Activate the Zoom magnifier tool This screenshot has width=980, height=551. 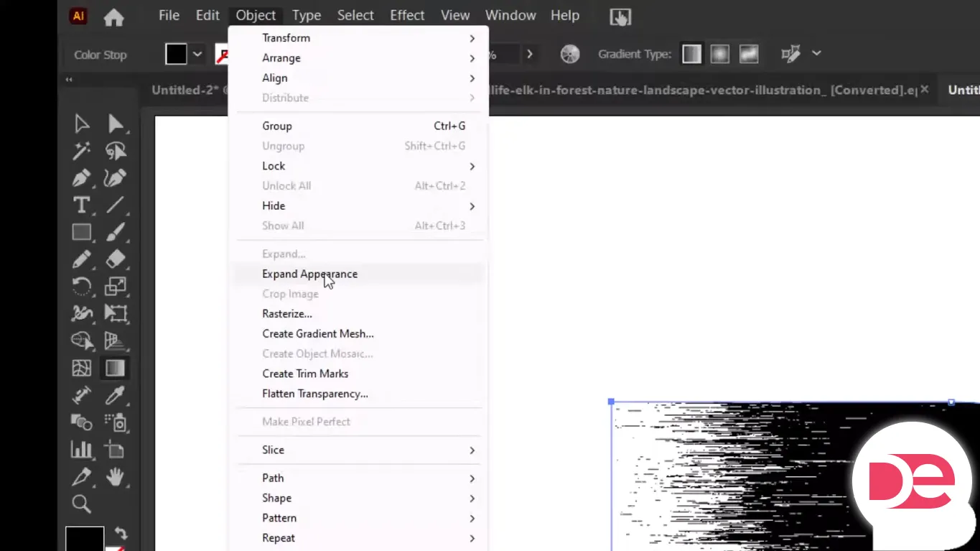tap(82, 504)
